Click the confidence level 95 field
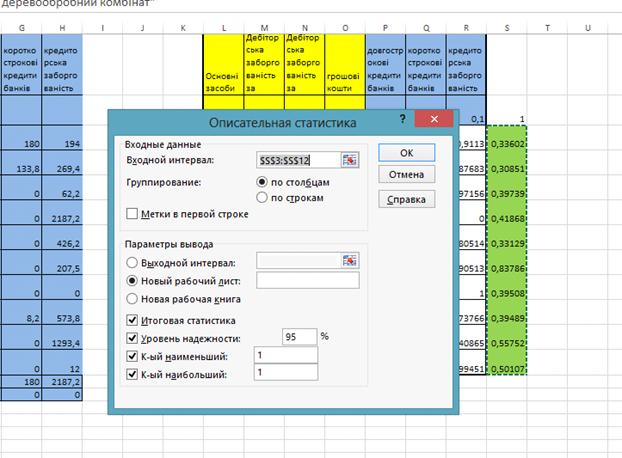The height and width of the screenshot is (458, 622). point(299,337)
